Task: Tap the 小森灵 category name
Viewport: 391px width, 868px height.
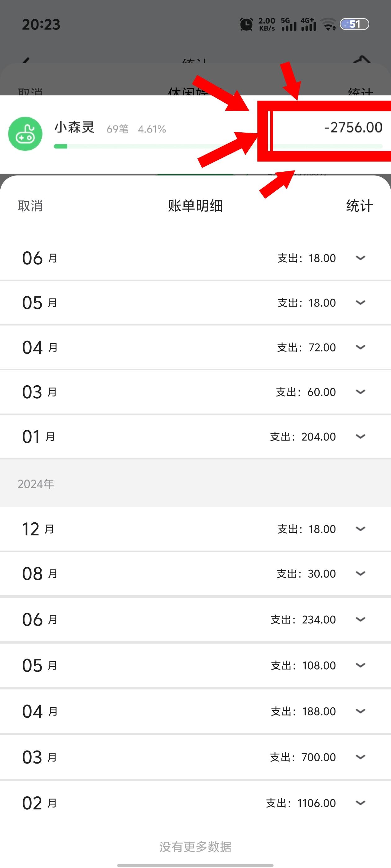Action: point(74,127)
